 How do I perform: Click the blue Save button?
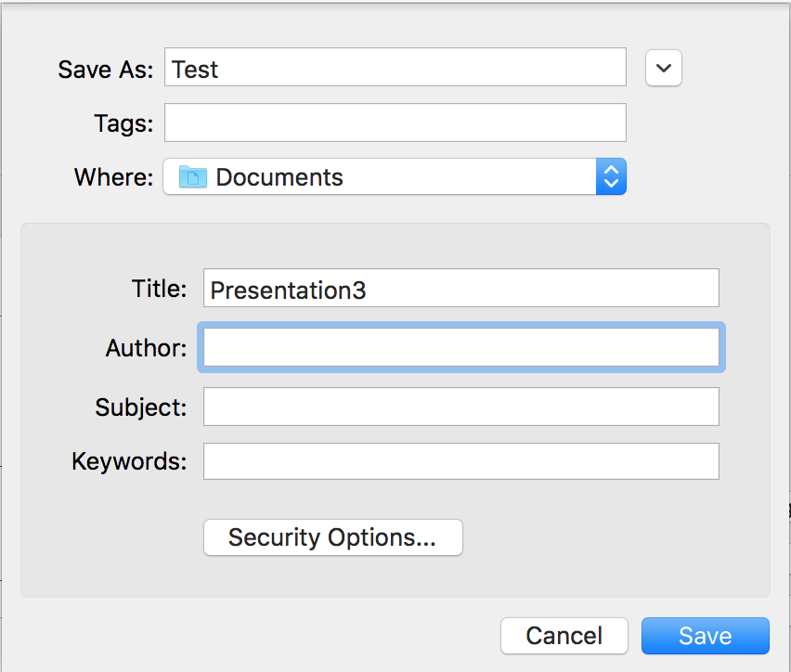point(705,636)
